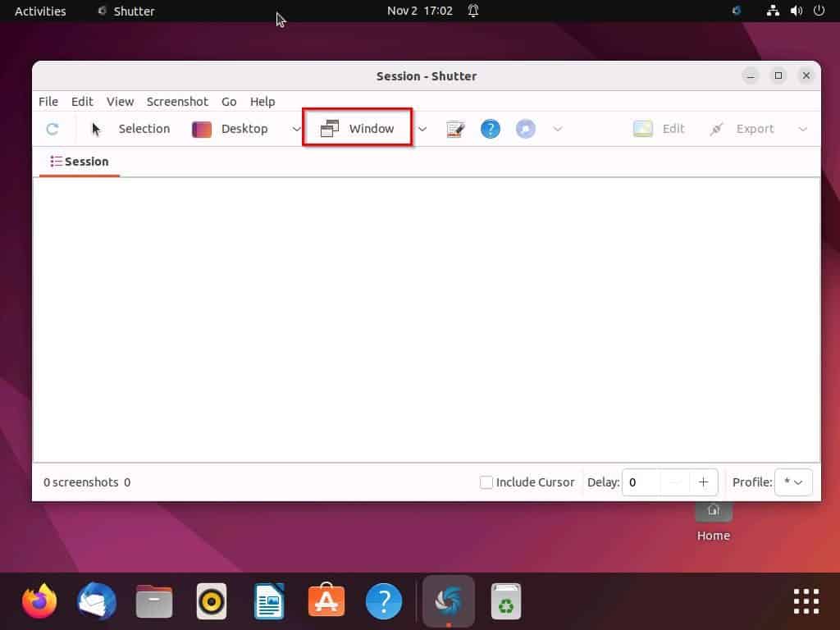
Task: Close the Shutter window
Action: (806, 75)
